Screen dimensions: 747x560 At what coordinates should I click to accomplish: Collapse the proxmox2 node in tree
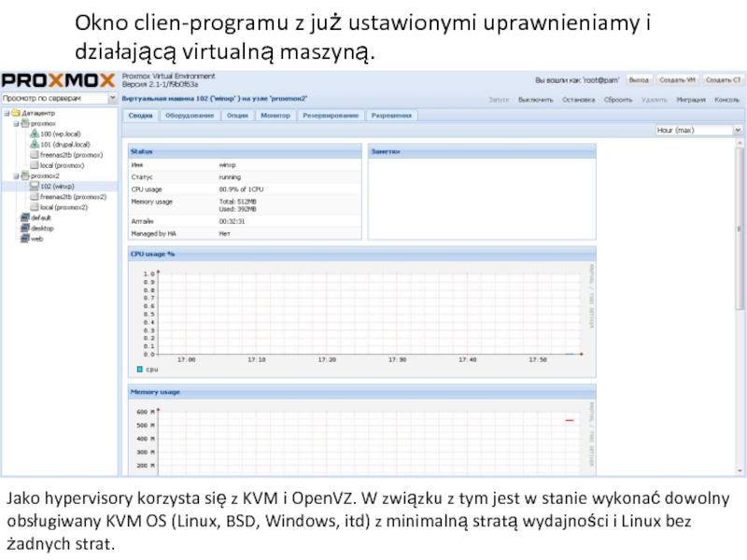[x=16, y=176]
